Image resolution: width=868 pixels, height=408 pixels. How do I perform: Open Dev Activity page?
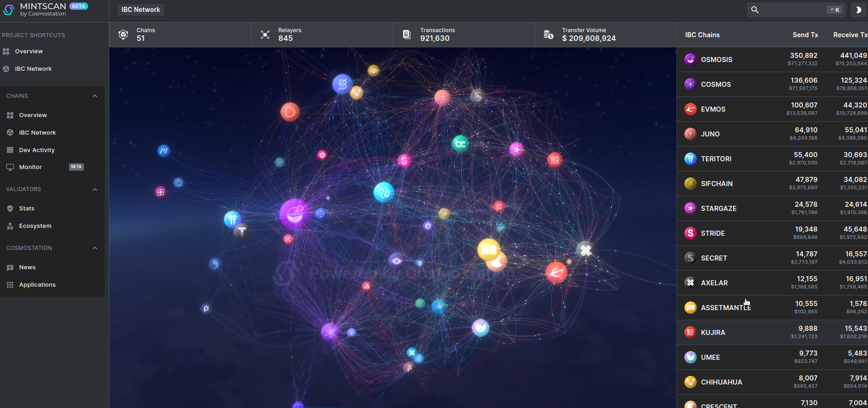pyautogui.click(x=37, y=150)
